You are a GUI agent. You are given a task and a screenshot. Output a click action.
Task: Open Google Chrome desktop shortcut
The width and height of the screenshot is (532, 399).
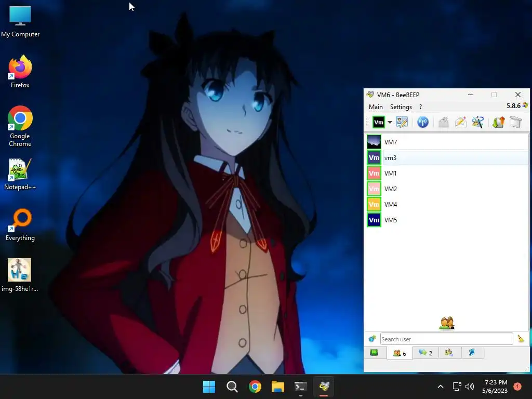point(20,126)
